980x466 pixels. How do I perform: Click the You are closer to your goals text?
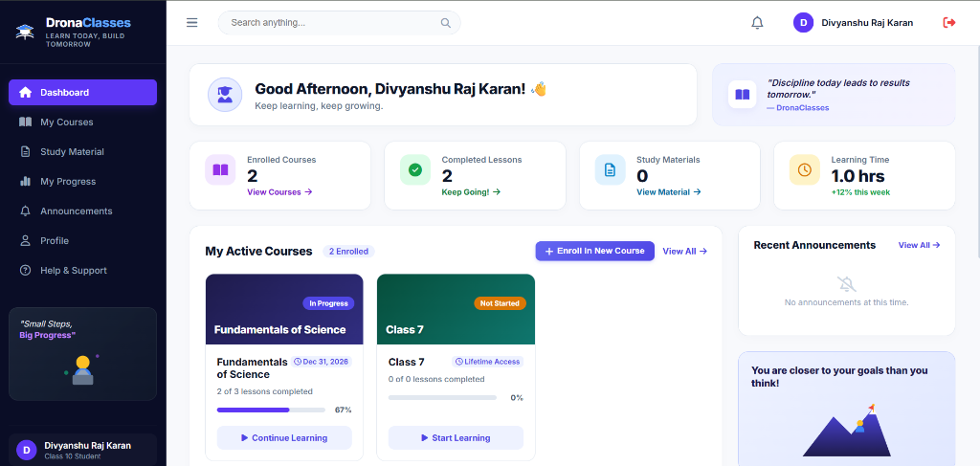tap(839, 377)
